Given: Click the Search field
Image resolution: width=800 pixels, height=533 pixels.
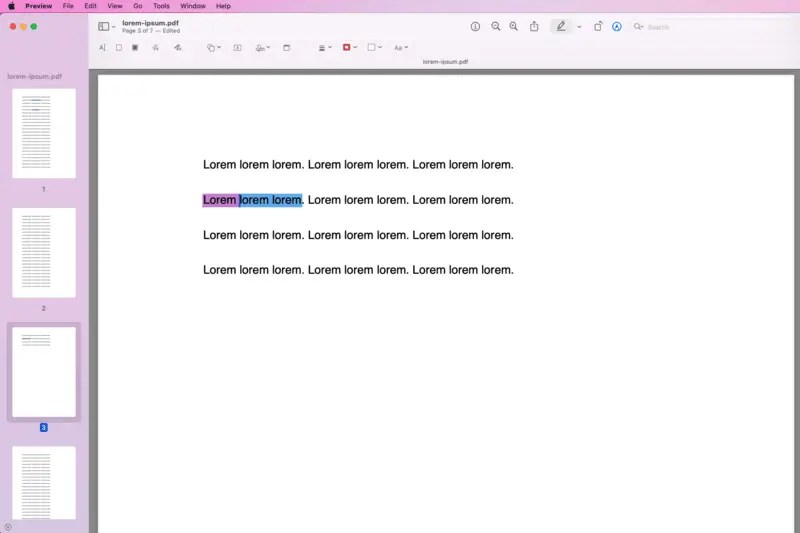Looking at the screenshot, I should tap(714, 27).
